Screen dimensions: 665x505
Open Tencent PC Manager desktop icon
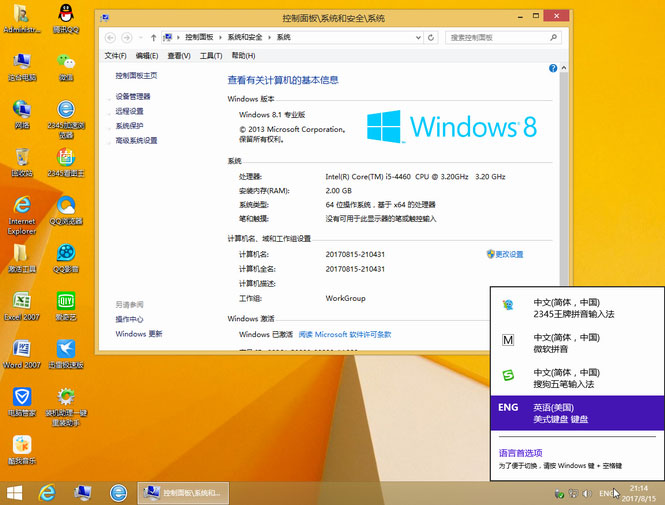22,402
